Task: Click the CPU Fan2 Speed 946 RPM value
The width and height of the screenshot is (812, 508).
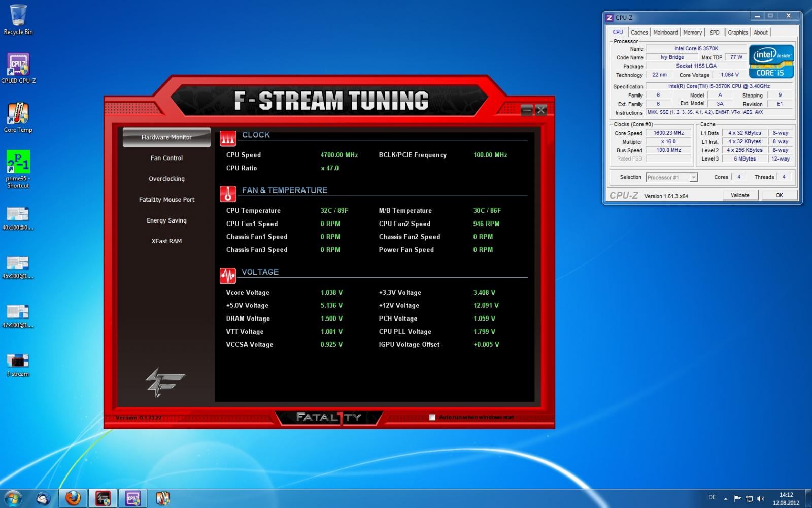Action: click(x=486, y=224)
